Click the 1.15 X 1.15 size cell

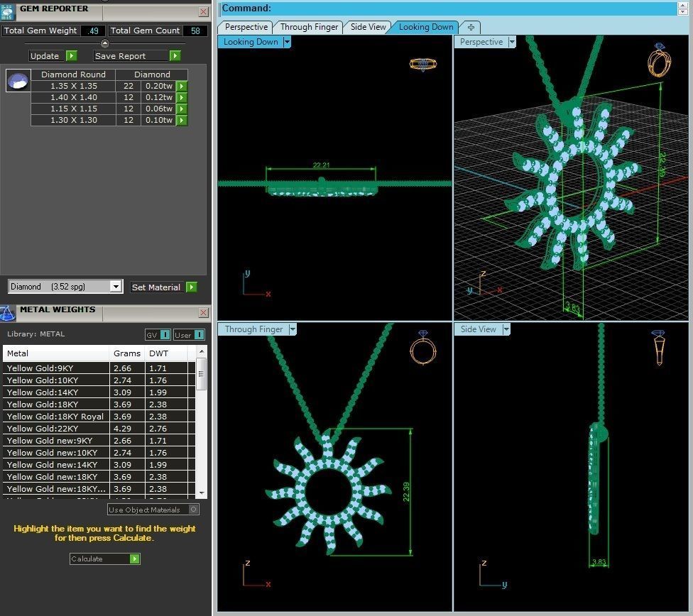click(73, 109)
